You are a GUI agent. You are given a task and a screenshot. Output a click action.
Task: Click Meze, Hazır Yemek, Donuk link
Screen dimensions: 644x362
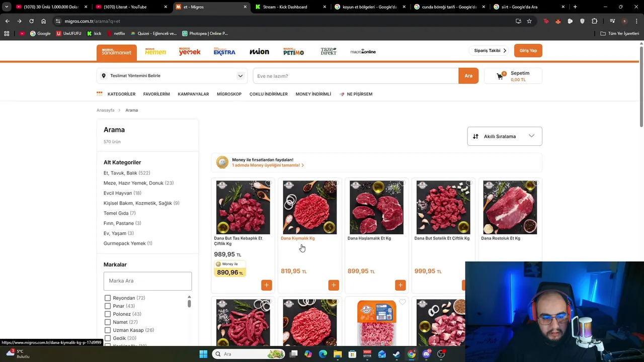pos(138,183)
